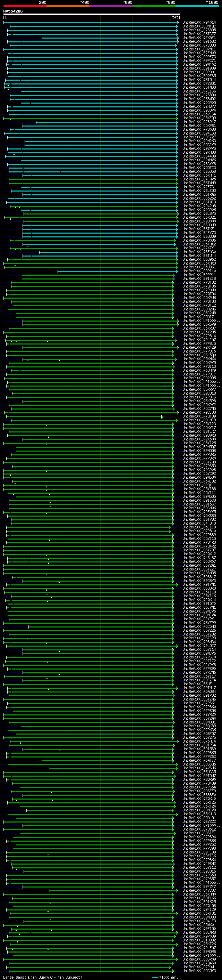Select the UniRef100_A7PAW0 label
Viewport: 222px width, 980px height.
coord(199,290)
